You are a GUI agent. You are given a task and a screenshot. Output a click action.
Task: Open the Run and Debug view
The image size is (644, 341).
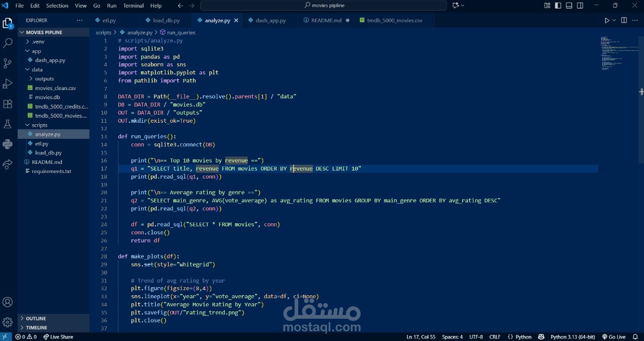[x=8, y=83]
